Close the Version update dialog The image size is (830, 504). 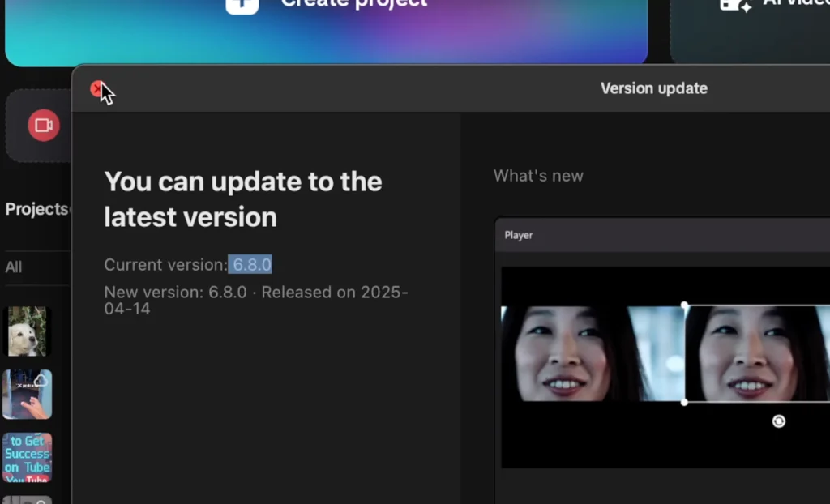pyautogui.click(x=96, y=88)
